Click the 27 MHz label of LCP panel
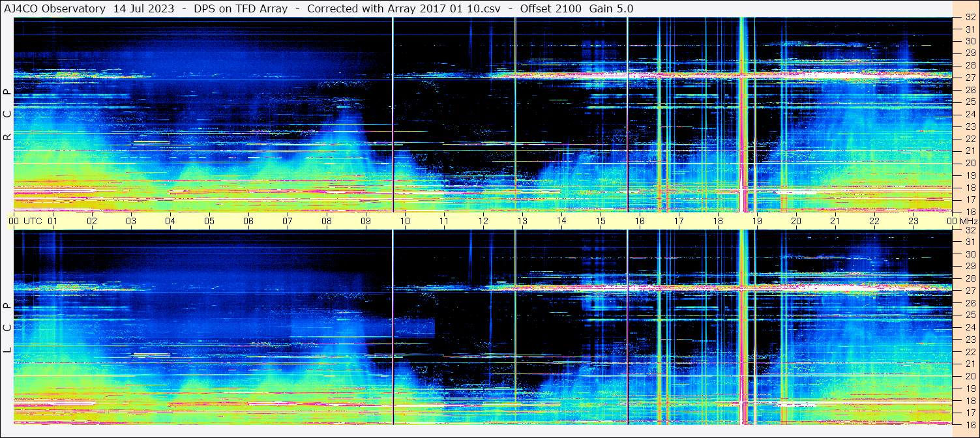The image size is (980, 438). pyautogui.click(x=970, y=291)
